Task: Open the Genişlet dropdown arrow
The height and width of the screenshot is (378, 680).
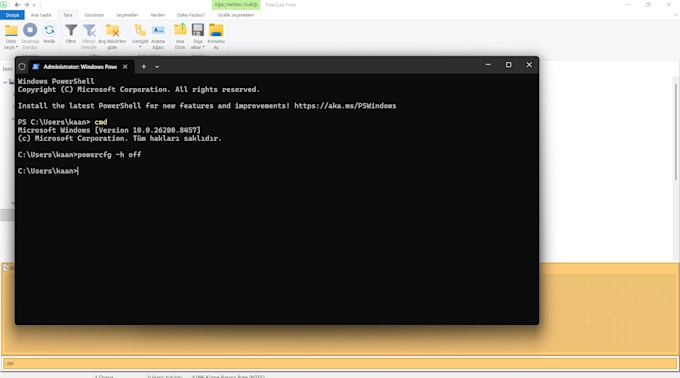Action: pyautogui.click(x=140, y=47)
